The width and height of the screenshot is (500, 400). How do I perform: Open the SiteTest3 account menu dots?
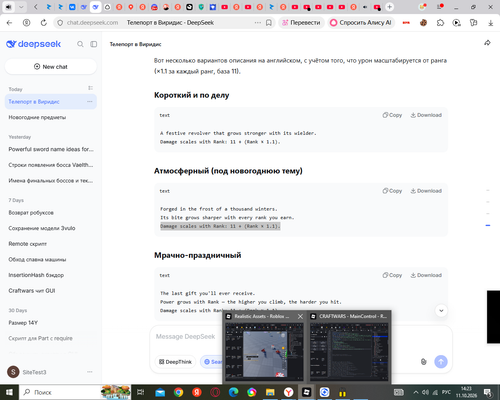point(90,372)
